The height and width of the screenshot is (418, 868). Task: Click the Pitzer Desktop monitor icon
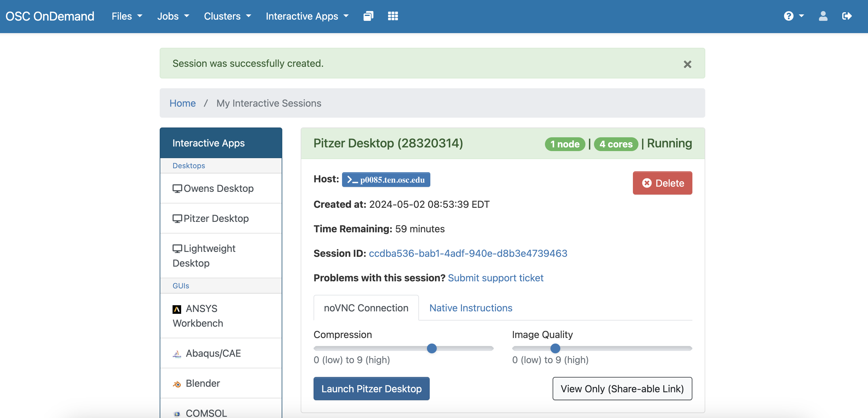(177, 218)
